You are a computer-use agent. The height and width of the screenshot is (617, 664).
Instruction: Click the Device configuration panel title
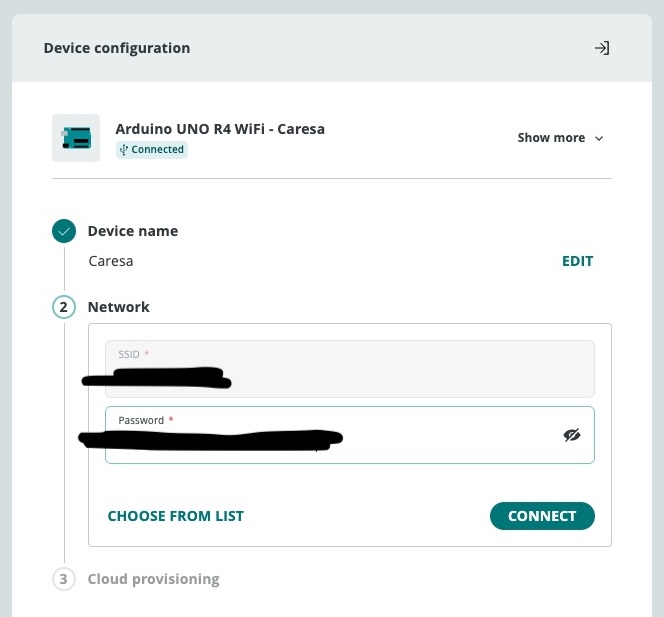117,48
